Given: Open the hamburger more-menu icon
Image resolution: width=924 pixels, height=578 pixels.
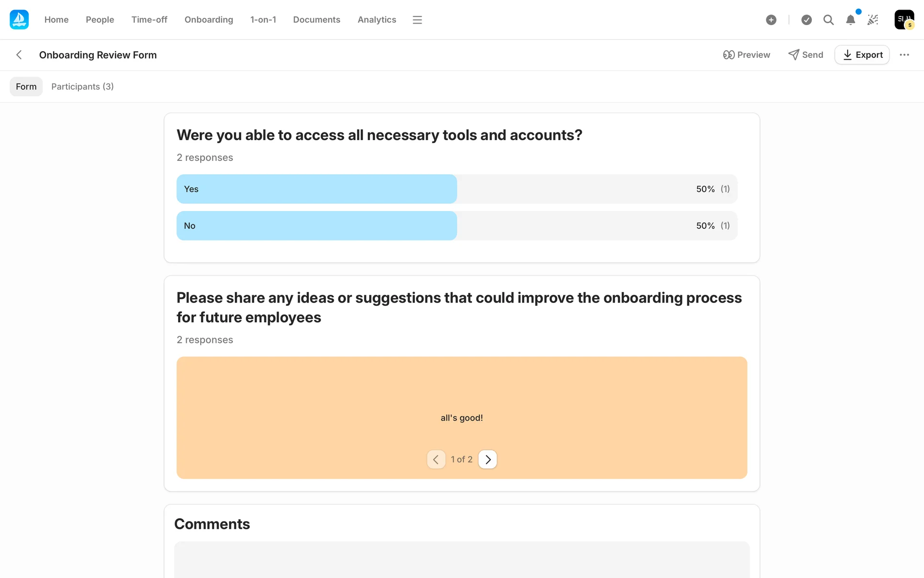Looking at the screenshot, I should tap(417, 20).
